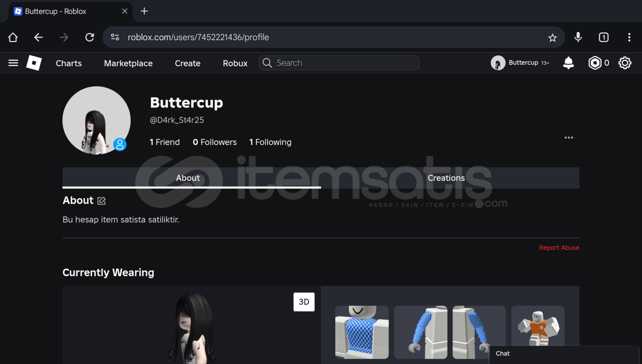Viewport: 642px width, 364px height.
Task: Click the address bar URL
Action: [x=198, y=37]
